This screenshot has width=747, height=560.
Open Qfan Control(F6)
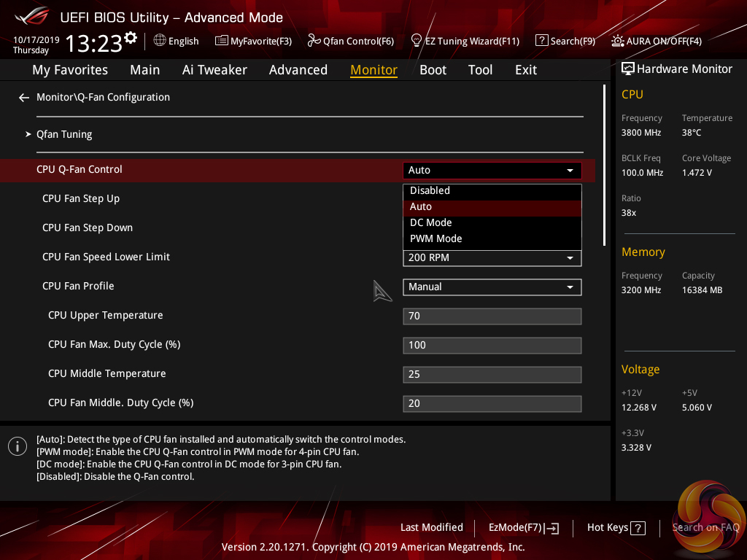(351, 41)
